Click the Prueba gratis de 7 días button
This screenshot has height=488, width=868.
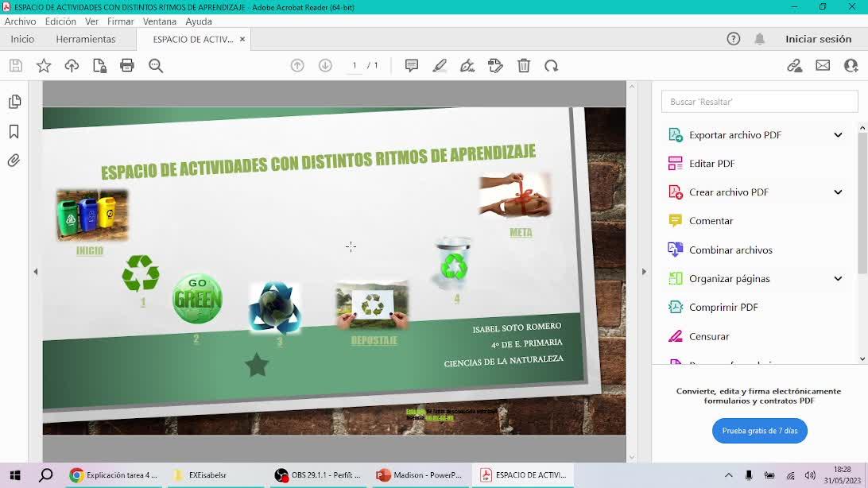coord(759,431)
